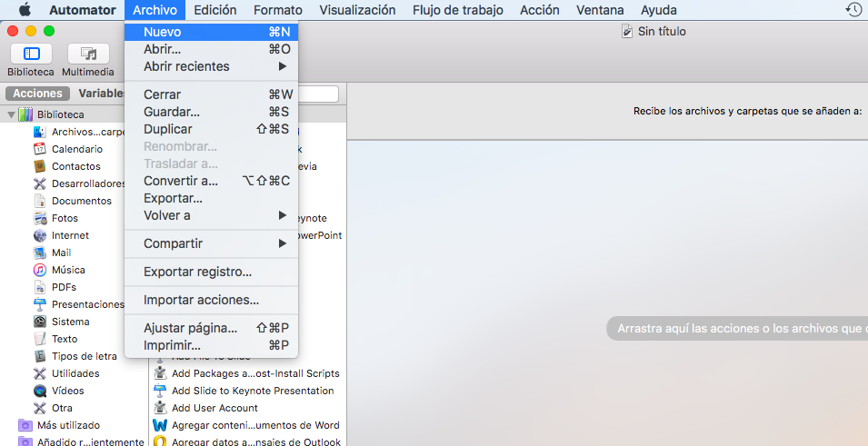Image resolution: width=868 pixels, height=446 pixels.
Task: Open the Automator application menu
Action: (x=83, y=10)
